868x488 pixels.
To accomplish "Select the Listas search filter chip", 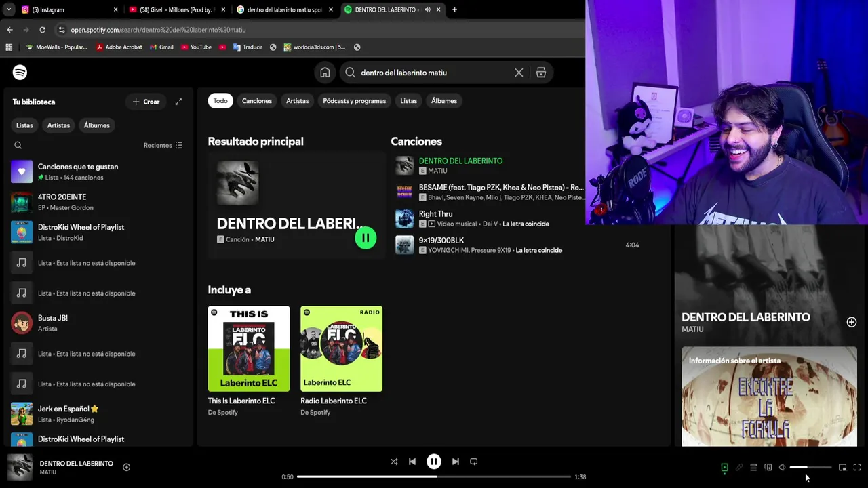I will point(408,101).
